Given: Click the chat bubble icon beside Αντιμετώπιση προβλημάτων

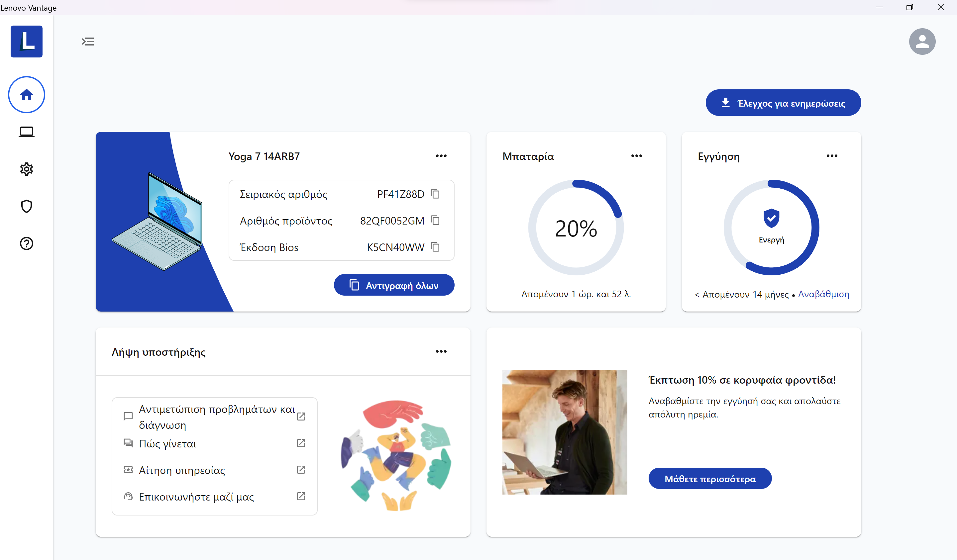Looking at the screenshot, I should click(x=128, y=417).
